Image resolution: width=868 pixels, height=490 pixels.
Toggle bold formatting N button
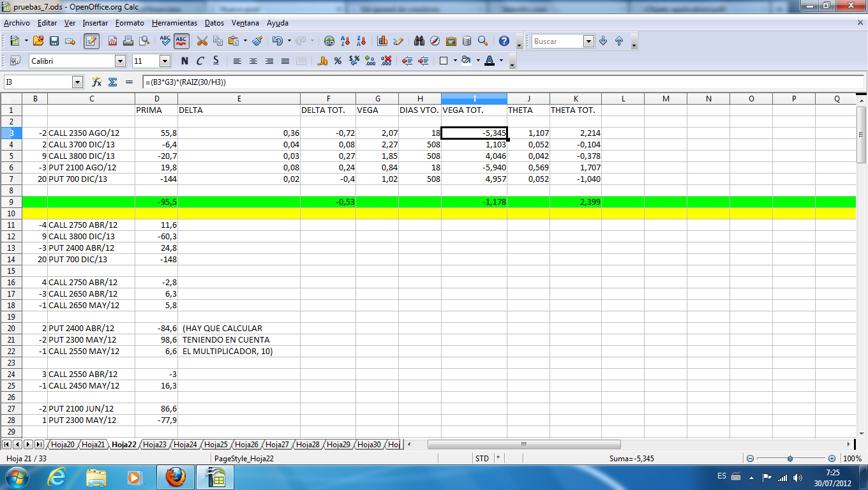pyautogui.click(x=184, y=61)
